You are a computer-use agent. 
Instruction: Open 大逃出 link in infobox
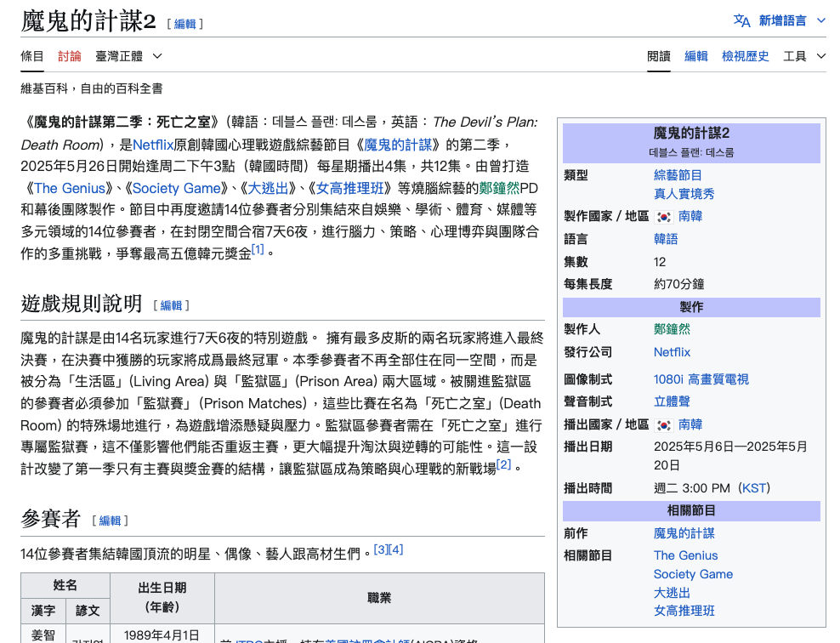click(x=672, y=593)
